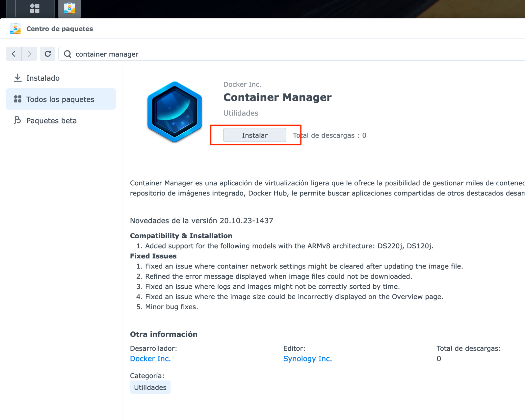Click the Container Manager hexagon logo
This screenshot has width=525, height=420.
click(x=175, y=112)
